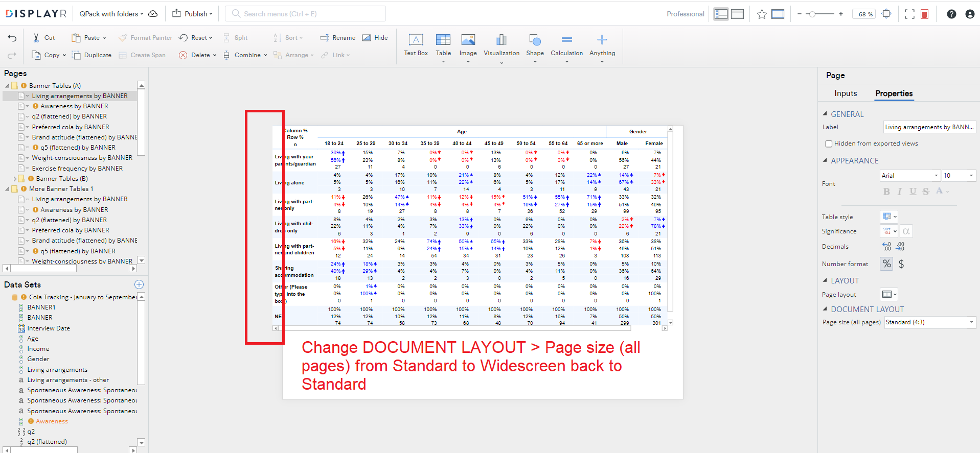Screen dimensions: 980x453
Task: Open the user account menu
Action: click(970, 14)
